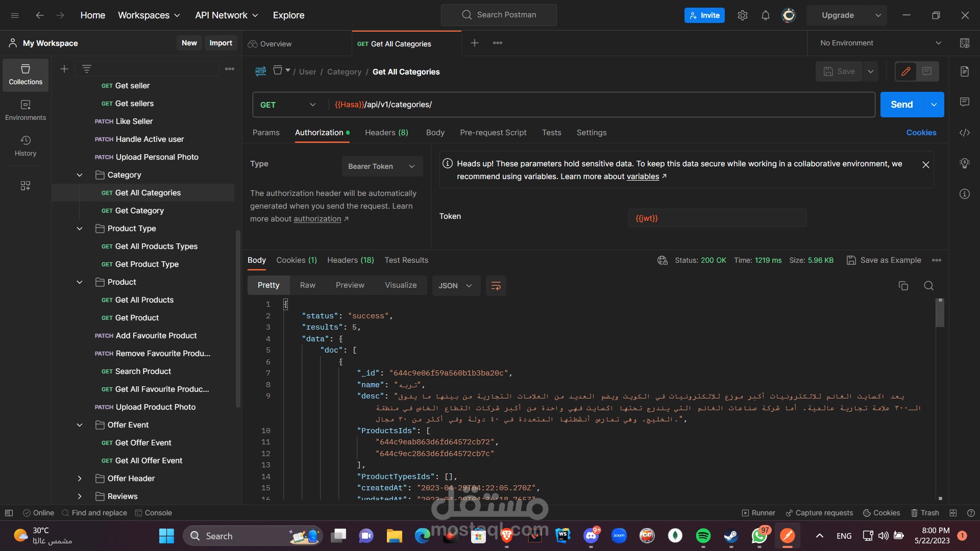Open the API Network menu
This screenshot has width=980, height=551.
click(x=227, y=15)
